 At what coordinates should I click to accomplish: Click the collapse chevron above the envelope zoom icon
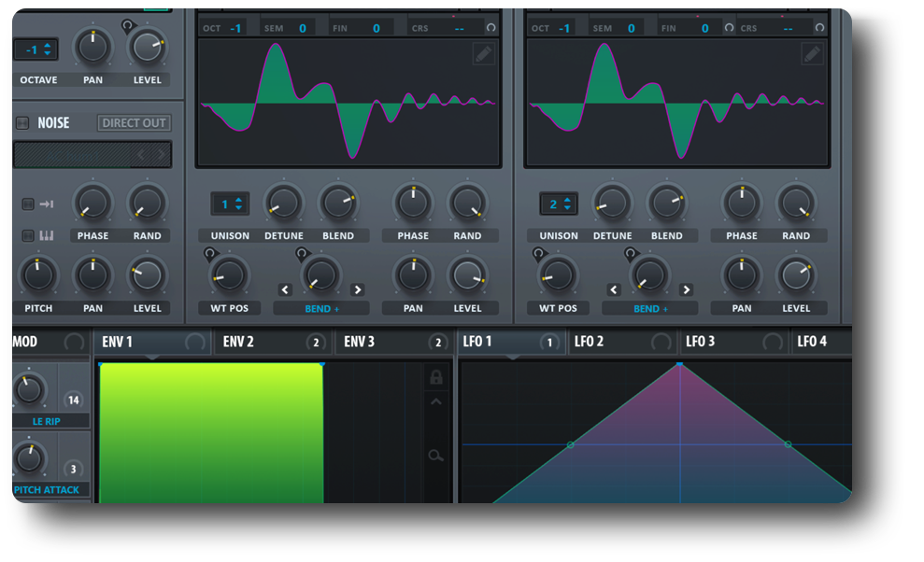434,401
